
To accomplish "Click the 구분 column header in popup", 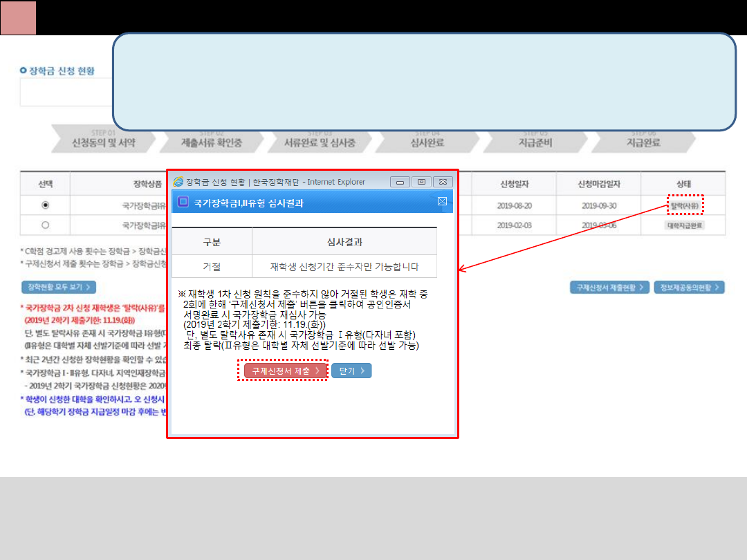I will pos(212,242).
